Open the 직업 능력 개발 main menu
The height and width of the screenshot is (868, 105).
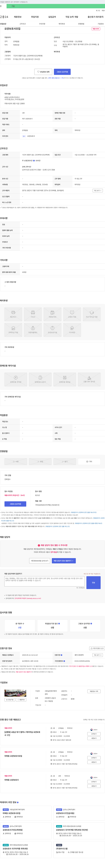(x=72, y=17)
